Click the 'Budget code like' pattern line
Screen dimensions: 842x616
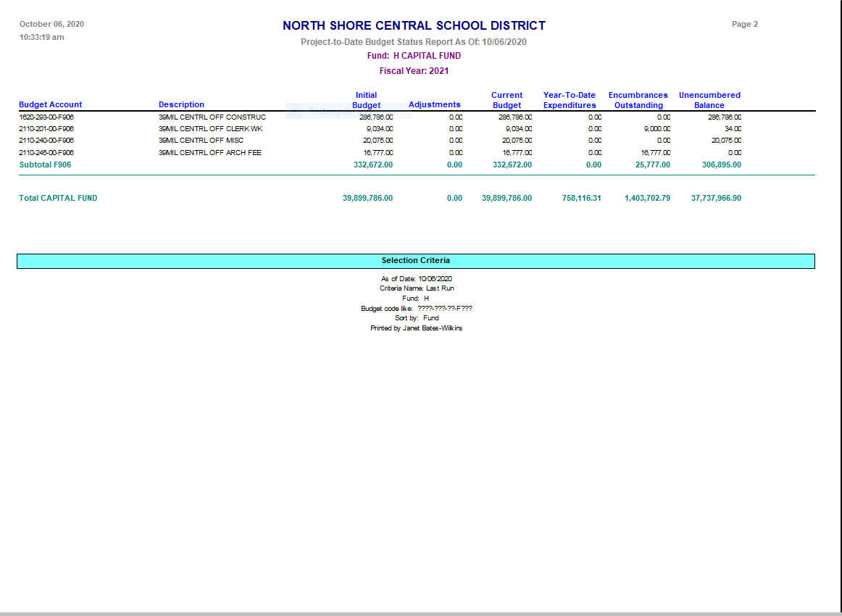pos(417,309)
